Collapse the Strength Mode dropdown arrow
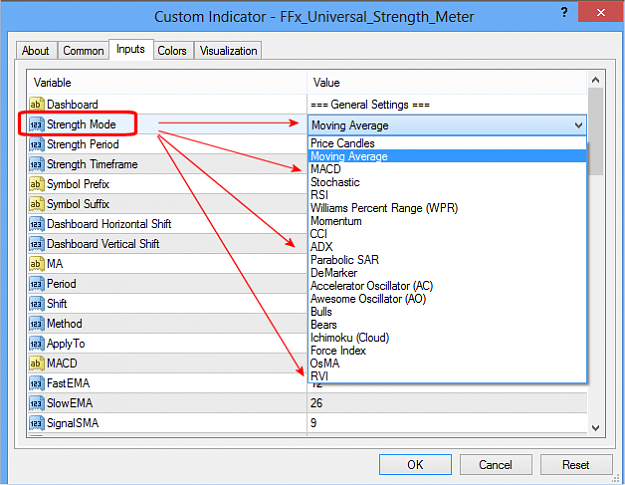Image resolution: width=625 pixels, height=485 pixels. click(x=578, y=126)
